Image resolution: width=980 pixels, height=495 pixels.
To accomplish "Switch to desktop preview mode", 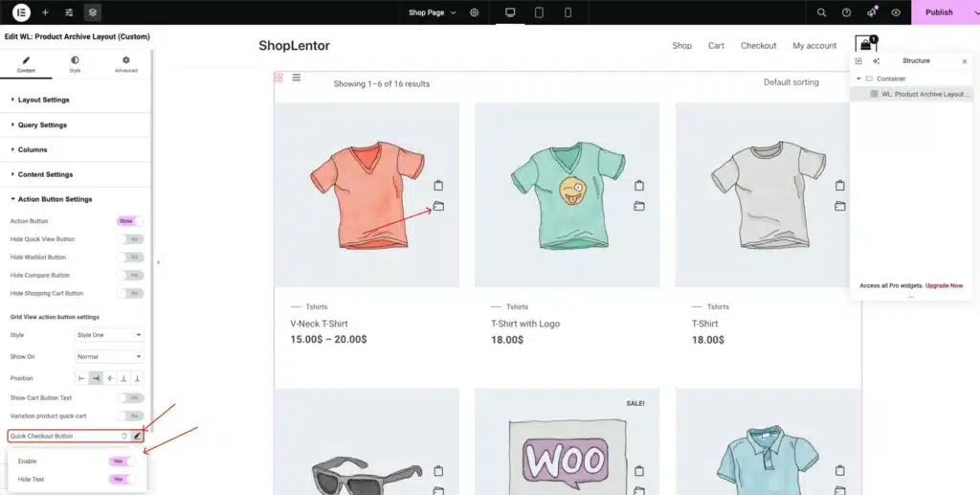I will click(510, 12).
